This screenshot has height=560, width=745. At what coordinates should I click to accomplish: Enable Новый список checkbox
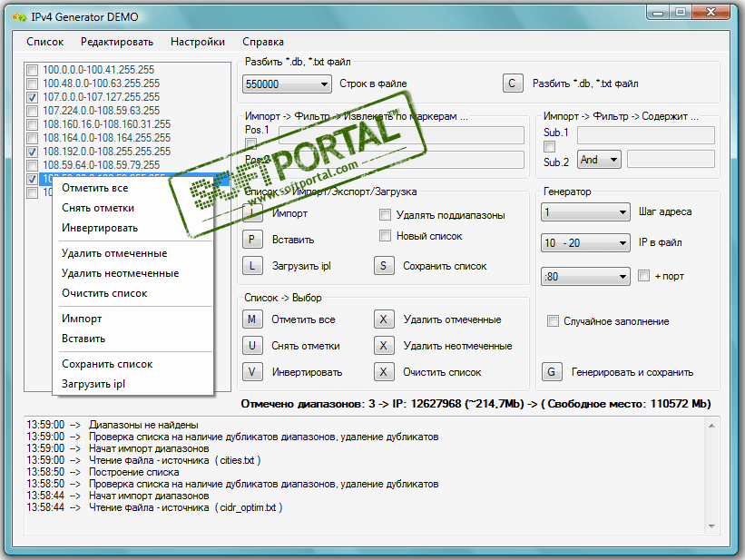point(385,236)
